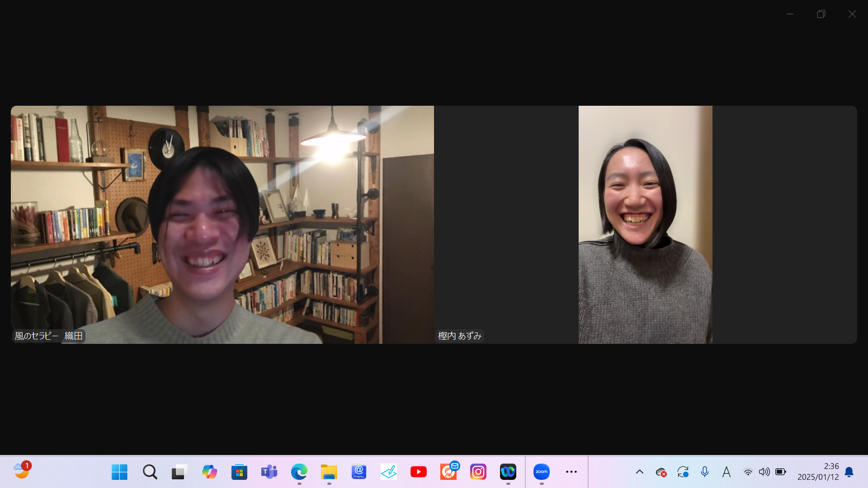Open notification center bell icon

pyautogui.click(x=849, y=472)
